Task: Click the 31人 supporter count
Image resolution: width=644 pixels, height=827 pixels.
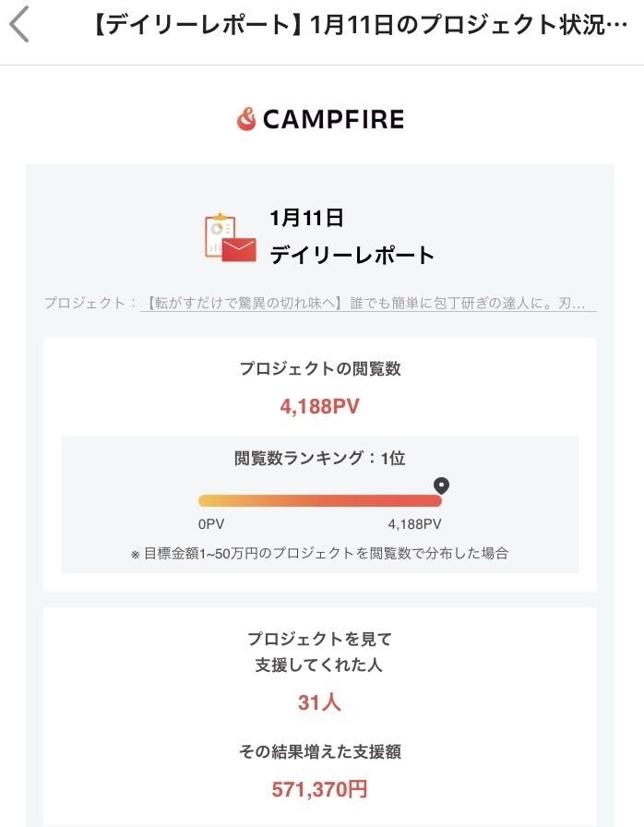Action: (x=320, y=702)
